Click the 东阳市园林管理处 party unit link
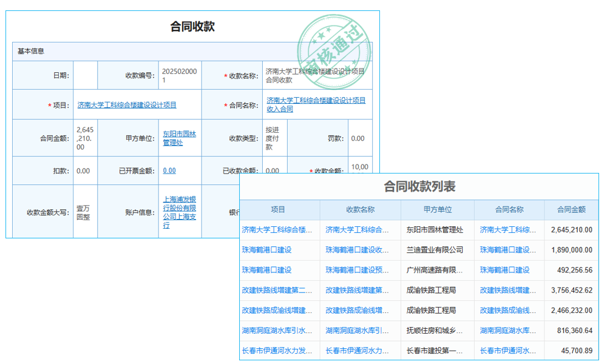This screenshot has height=364, width=607. pos(180,138)
